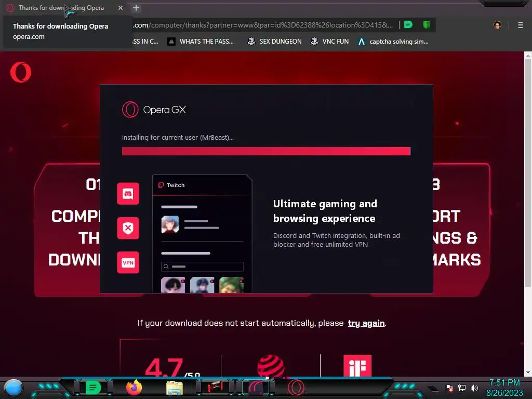Click 'Installing for current user (MrBeast)...' text
Screen dimensions: 532x399
tap(178, 137)
